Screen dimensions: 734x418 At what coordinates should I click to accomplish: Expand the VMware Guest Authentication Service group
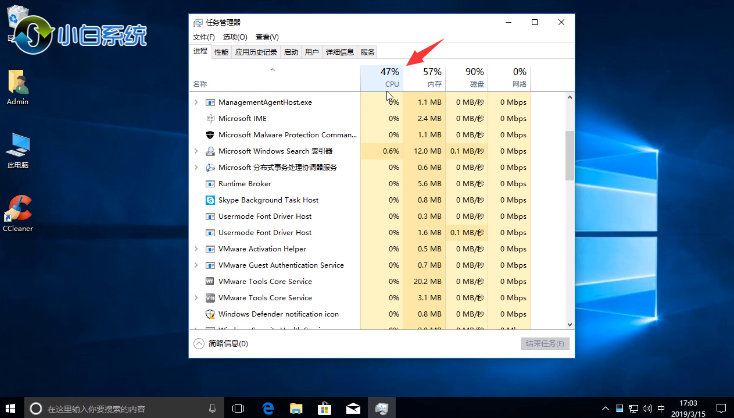[x=196, y=265]
